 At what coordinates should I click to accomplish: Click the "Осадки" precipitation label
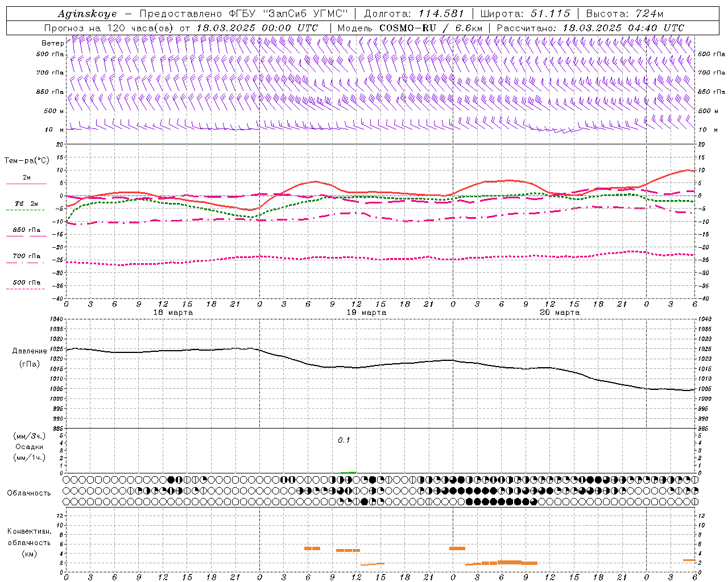(30, 447)
